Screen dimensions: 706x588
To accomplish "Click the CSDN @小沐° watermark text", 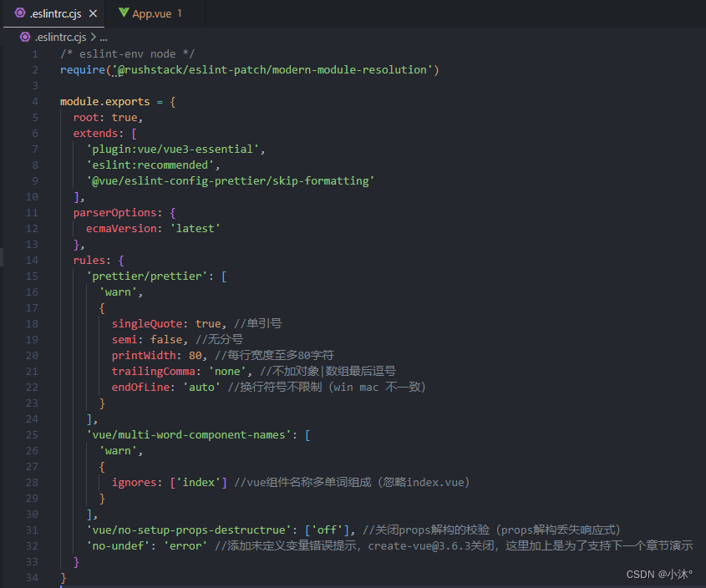I will [x=660, y=574].
